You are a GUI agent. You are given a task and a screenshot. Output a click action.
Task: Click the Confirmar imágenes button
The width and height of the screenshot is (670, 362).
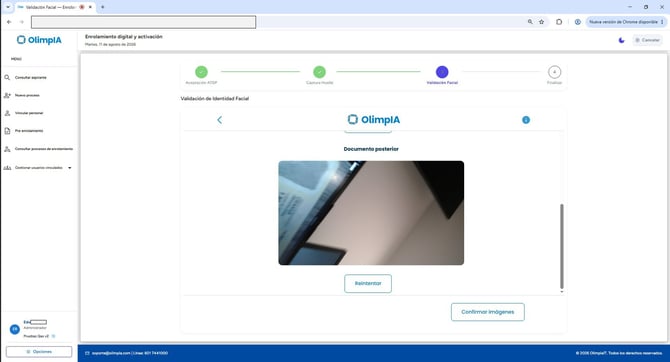488,312
